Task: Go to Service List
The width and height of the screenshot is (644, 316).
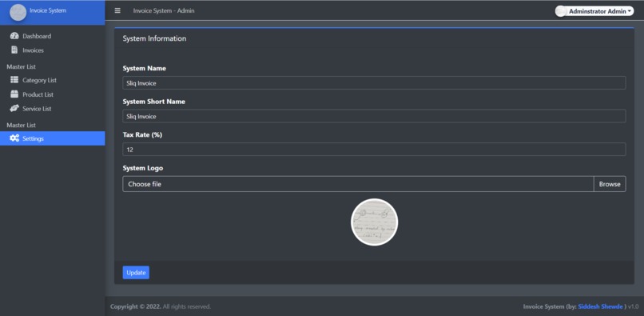Action: 53,109
